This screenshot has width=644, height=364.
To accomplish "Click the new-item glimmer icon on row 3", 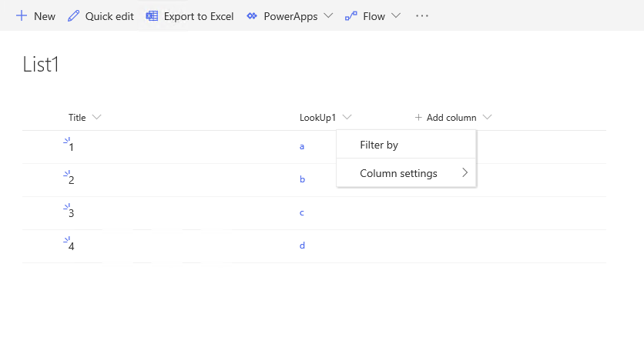I will tap(67, 207).
